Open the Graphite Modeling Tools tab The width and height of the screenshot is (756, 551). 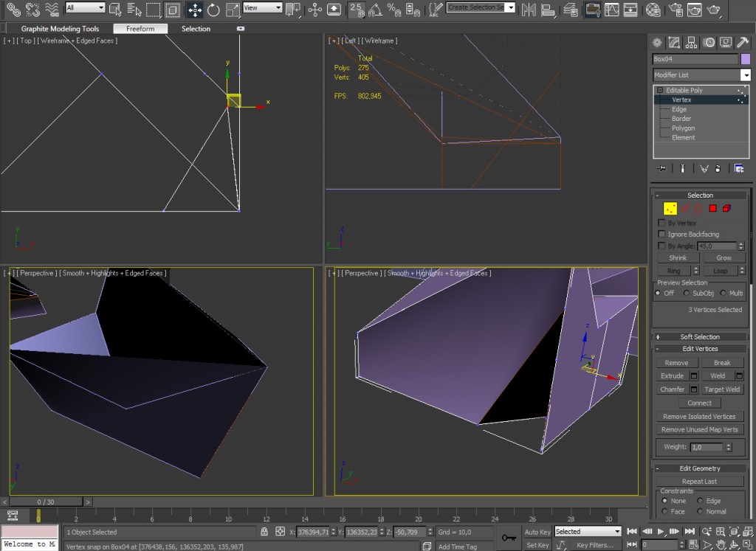(60, 29)
